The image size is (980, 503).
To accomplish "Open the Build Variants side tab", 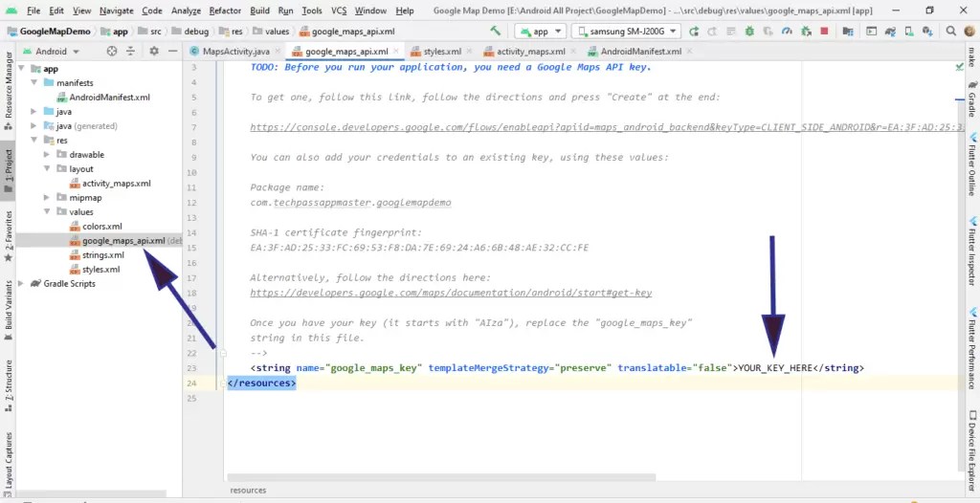I will [x=8, y=309].
